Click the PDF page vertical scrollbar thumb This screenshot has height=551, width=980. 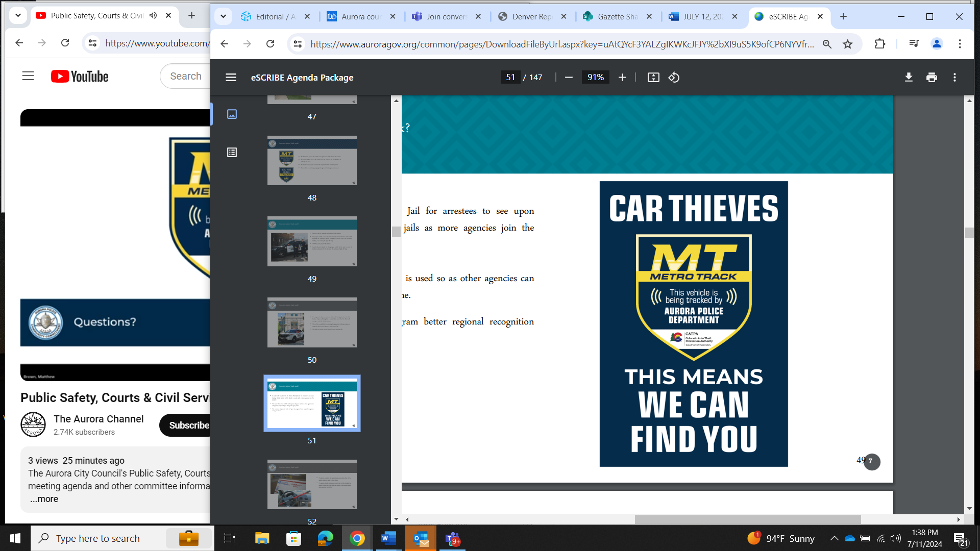pos(969,233)
